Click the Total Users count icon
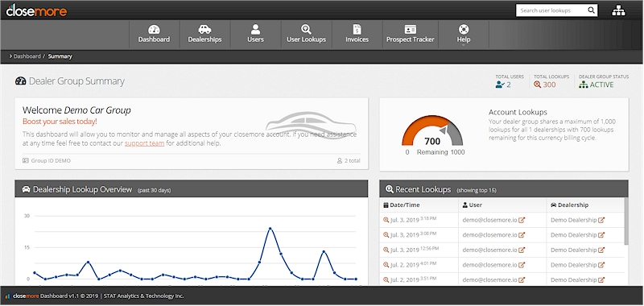The image size is (644, 306). [x=500, y=85]
